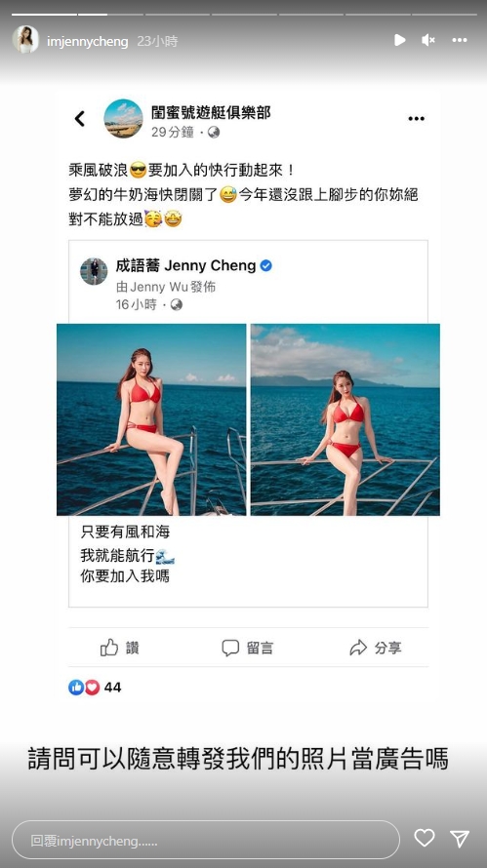Open the story options ellipsis menu
487x868 pixels.
460,40
